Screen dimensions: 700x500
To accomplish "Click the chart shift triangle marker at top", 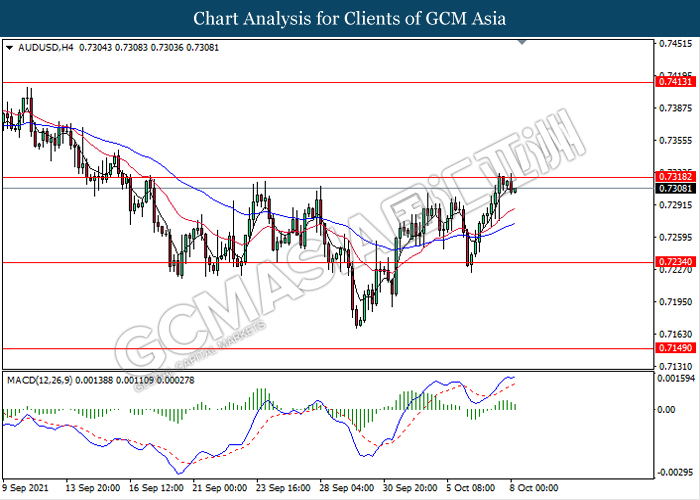I will [x=522, y=42].
